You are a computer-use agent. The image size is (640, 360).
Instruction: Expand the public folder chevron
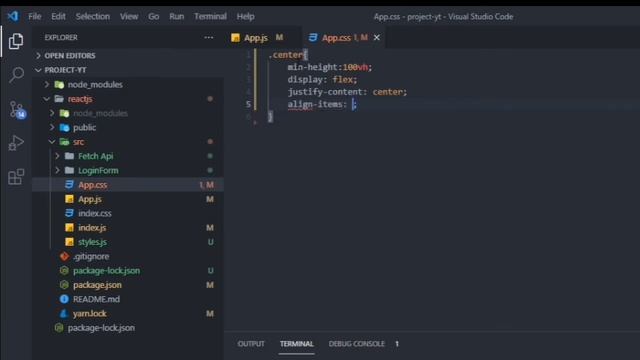point(52,127)
